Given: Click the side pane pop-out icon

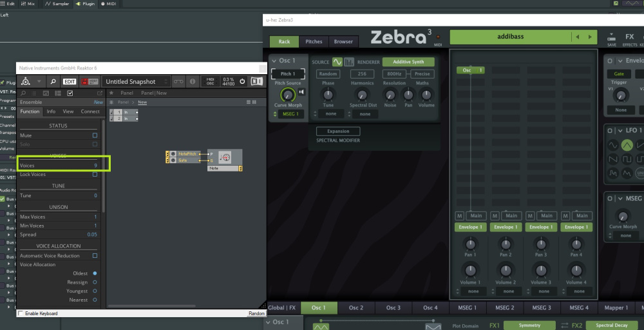Looking at the screenshot, I should [x=99, y=93].
